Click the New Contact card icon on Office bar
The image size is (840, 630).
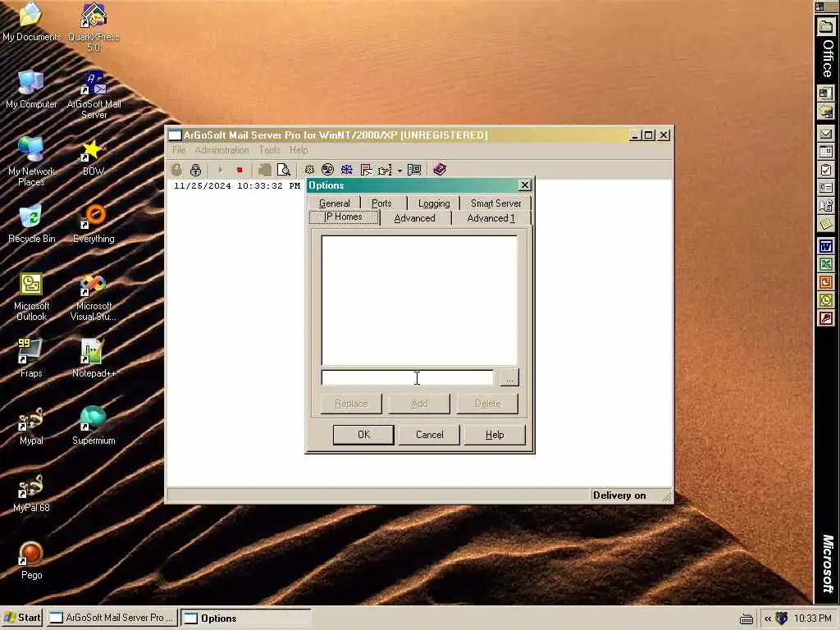click(x=825, y=188)
